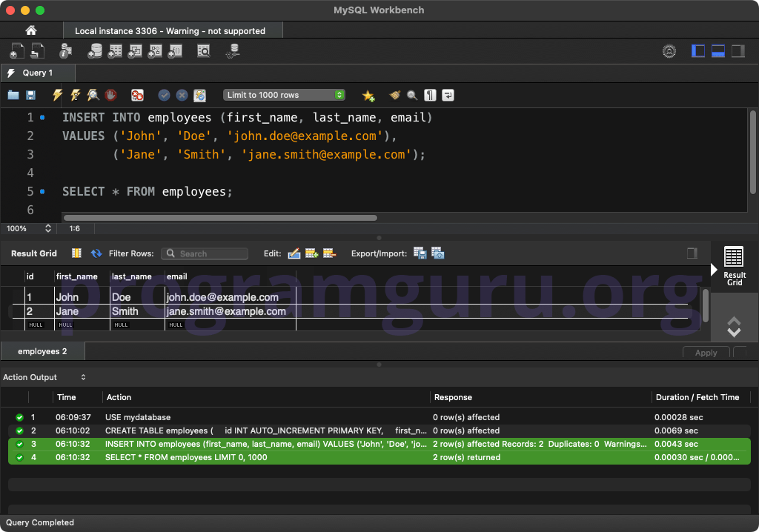Select the employees 2 result tab
The height and width of the screenshot is (532, 759).
pos(42,351)
